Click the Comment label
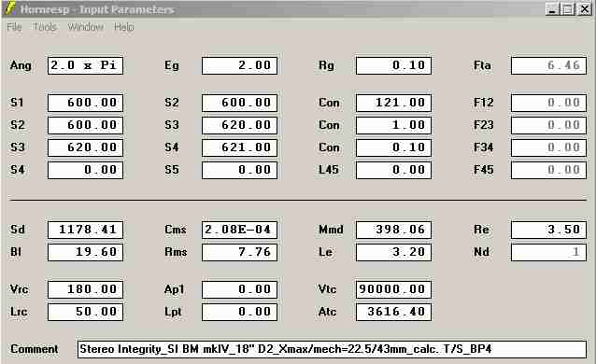 coord(35,349)
